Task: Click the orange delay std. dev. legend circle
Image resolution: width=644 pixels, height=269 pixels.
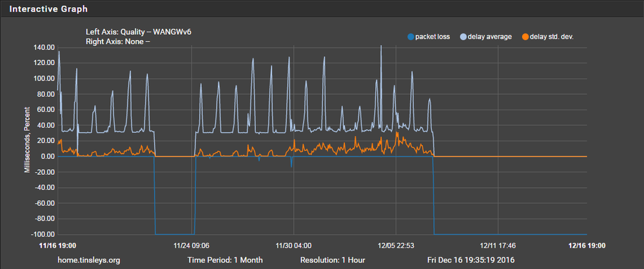Action: click(x=524, y=37)
